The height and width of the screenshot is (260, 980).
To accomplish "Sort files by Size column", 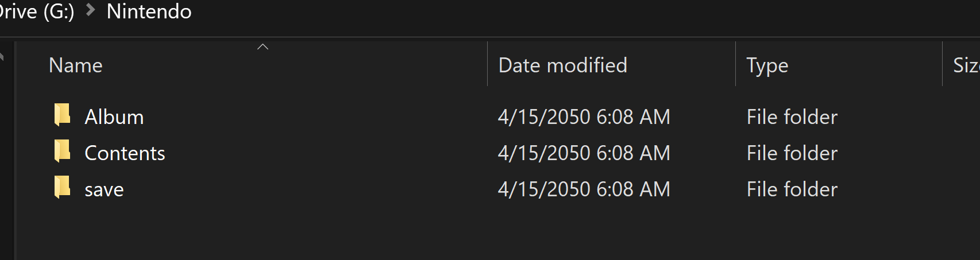I will 966,65.
